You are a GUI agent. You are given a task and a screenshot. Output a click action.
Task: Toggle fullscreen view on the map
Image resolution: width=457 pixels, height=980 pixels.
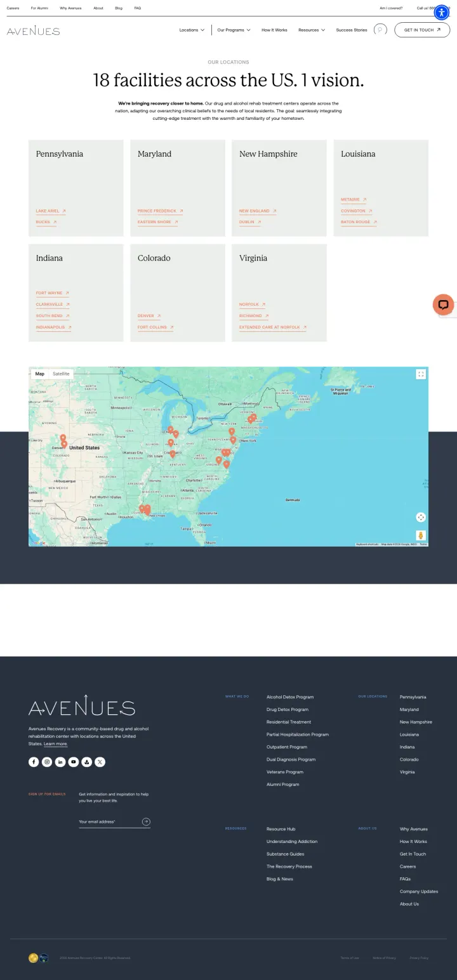pos(421,374)
